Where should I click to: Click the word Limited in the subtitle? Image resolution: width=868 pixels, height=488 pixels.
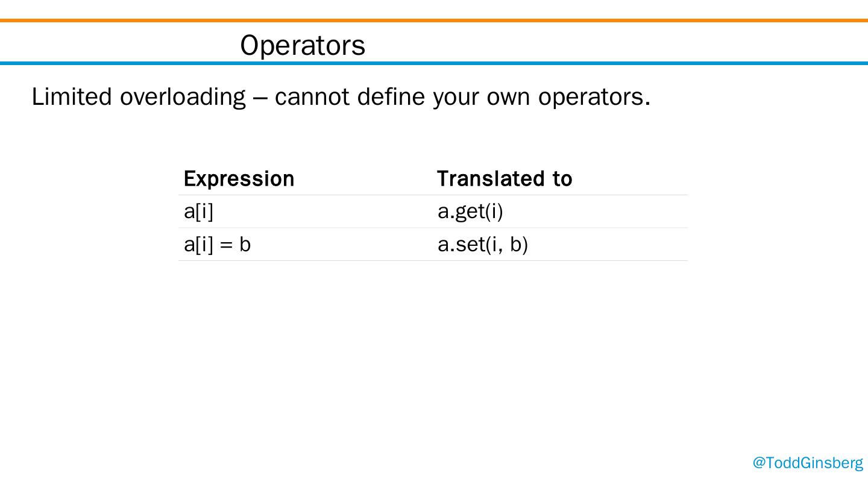click(71, 96)
